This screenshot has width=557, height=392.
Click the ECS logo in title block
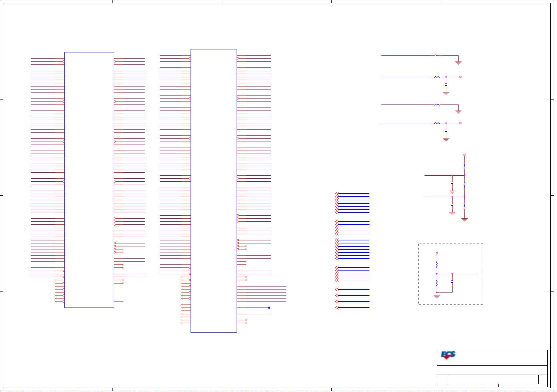tap(448, 355)
